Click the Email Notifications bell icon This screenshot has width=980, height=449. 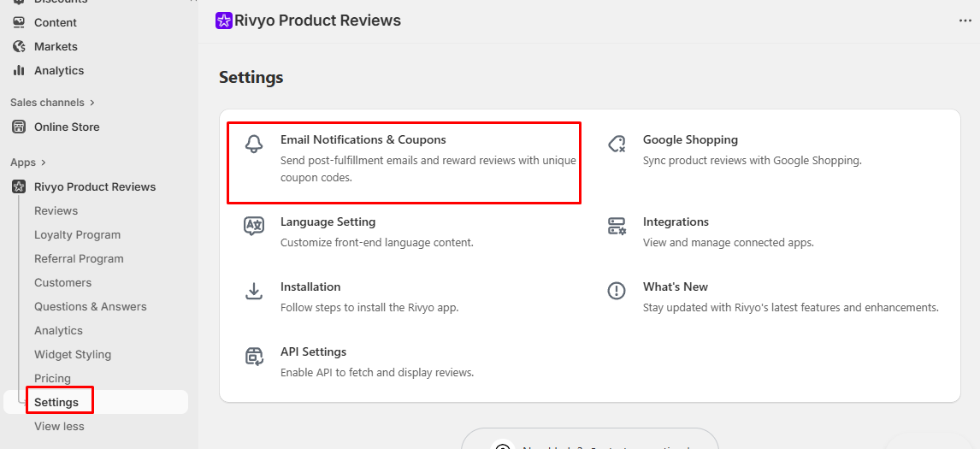[253, 144]
